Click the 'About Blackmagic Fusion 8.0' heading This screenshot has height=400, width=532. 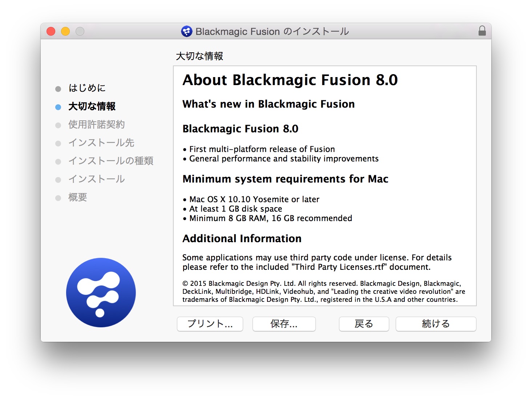pos(290,80)
